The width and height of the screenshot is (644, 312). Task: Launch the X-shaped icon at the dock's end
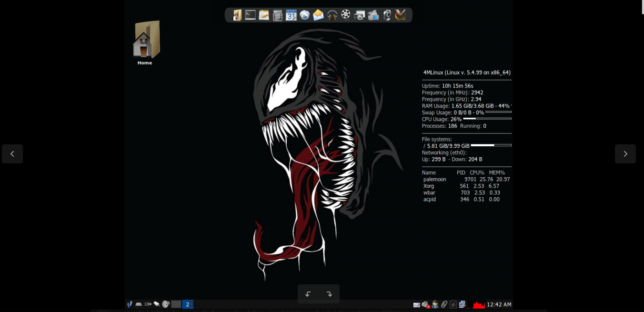click(x=401, y=15)
